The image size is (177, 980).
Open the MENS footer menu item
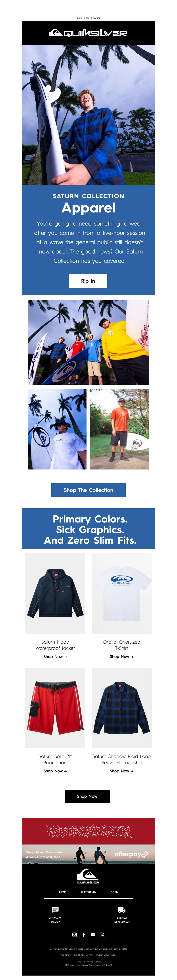coord(63,892)
